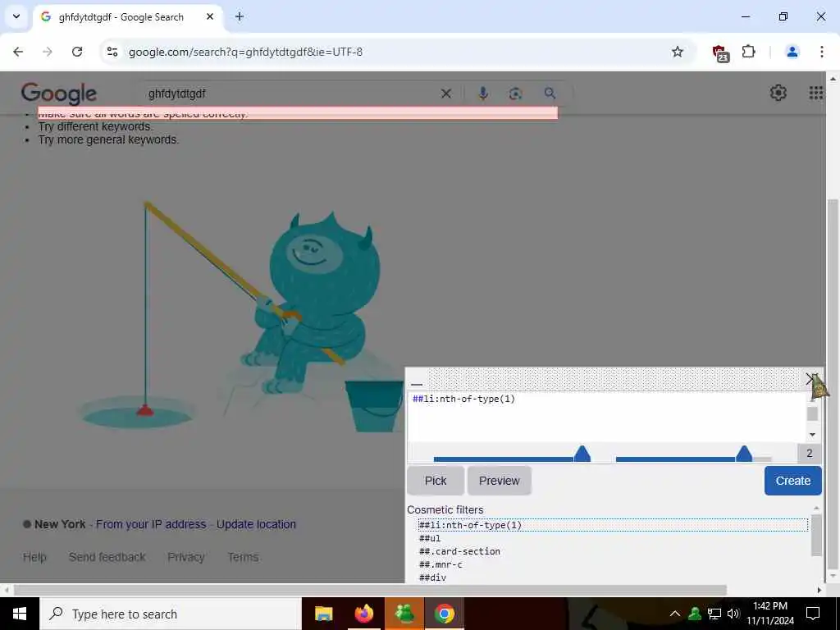Click the taskbar search box

(171, 614)
